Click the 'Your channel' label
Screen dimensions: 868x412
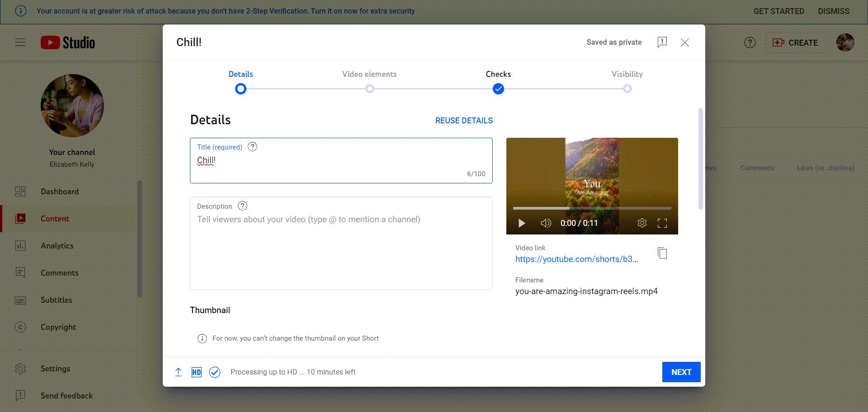coord(72,152)
